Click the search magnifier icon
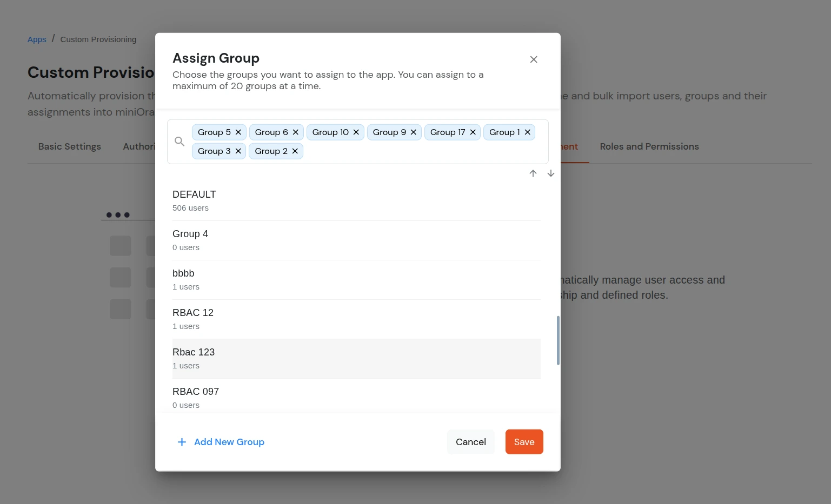Image resolution: width=831 pixels, height=504 pixels. 180,141
